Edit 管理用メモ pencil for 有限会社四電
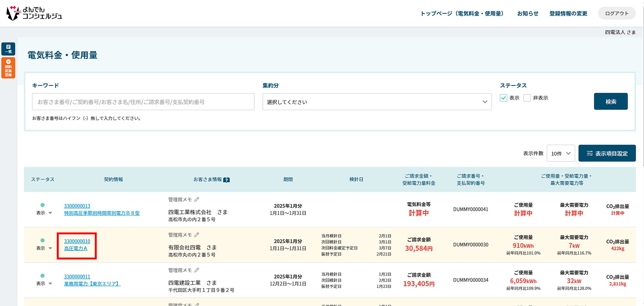This screenshot has width=644, height=306. [x=197, y=235]
